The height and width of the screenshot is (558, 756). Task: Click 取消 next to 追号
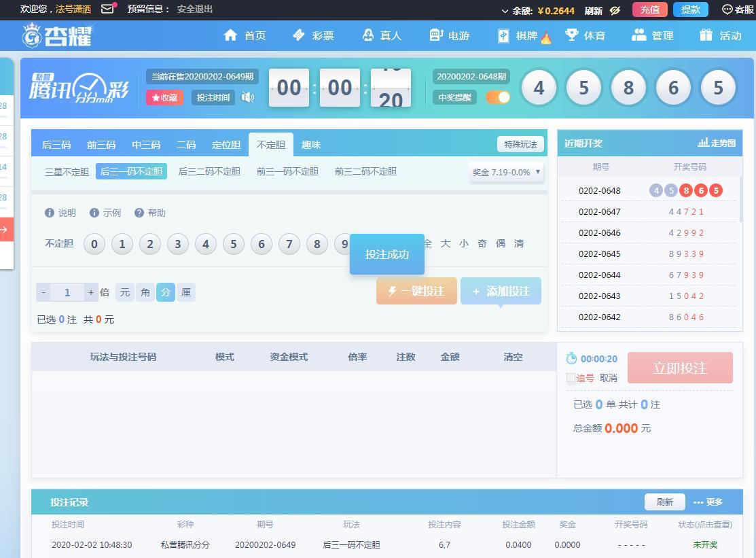click(609, 378)
